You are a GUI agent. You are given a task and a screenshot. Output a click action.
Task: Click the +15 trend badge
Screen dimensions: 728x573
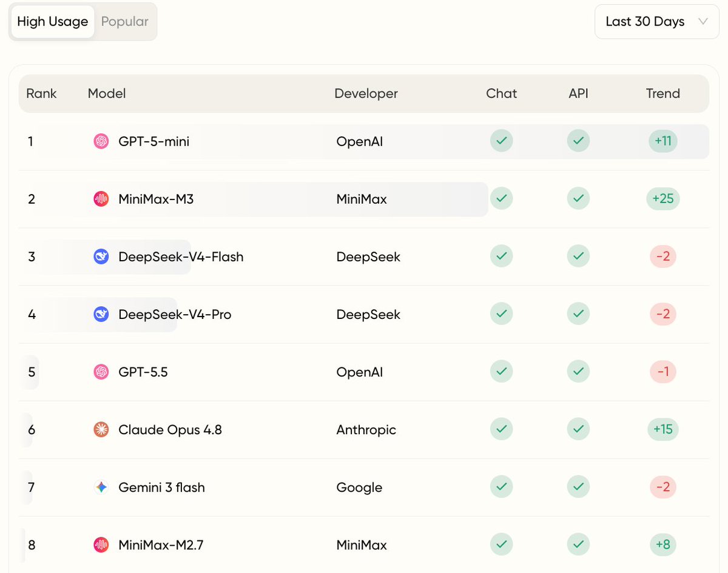click(x=662, y=429)
